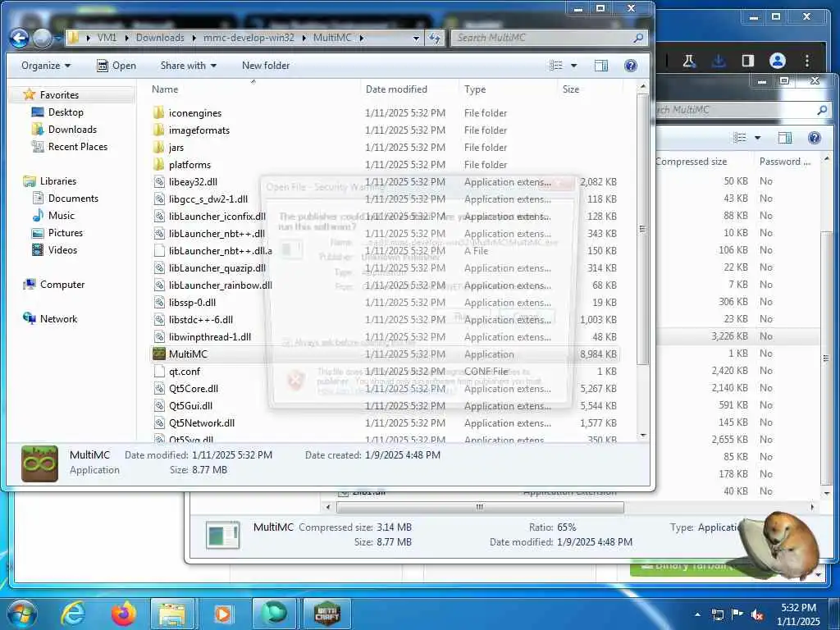
Task: Click the Open toolbar button
Action: 116,66
